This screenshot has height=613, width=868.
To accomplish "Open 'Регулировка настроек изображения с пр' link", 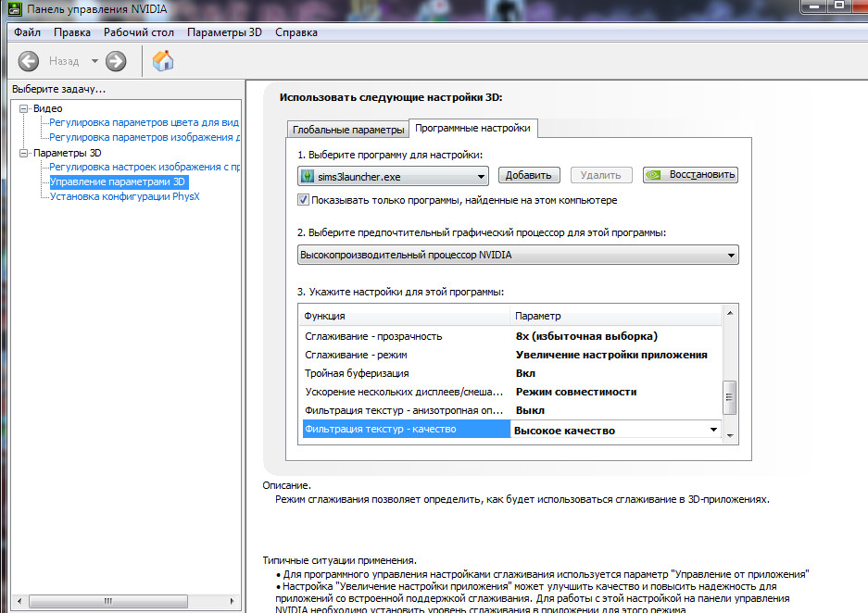I will [145, 167].
